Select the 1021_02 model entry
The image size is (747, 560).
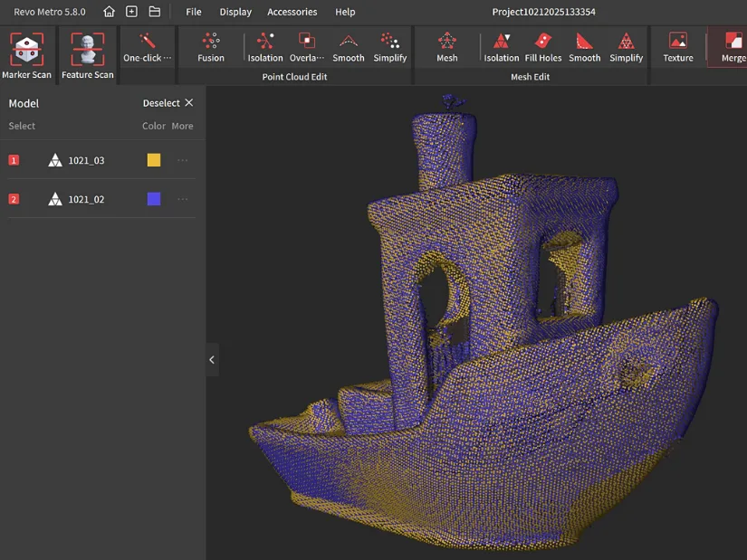point(84,198)
